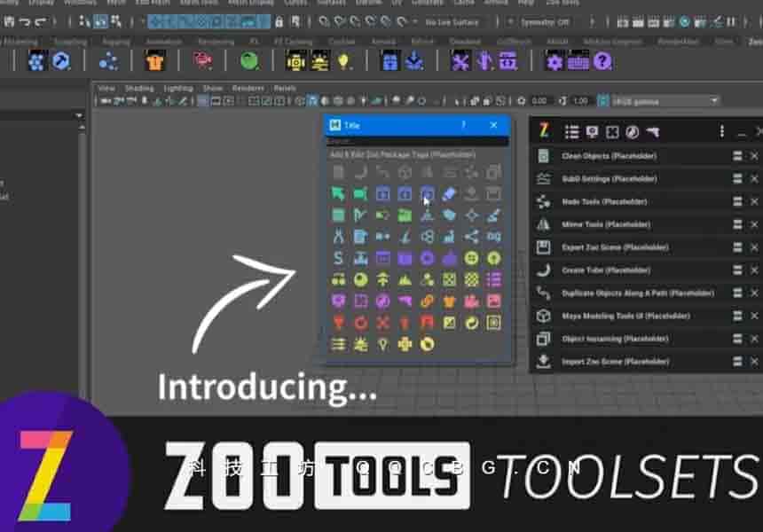Open the sRGB gamma dropdown

665,101
